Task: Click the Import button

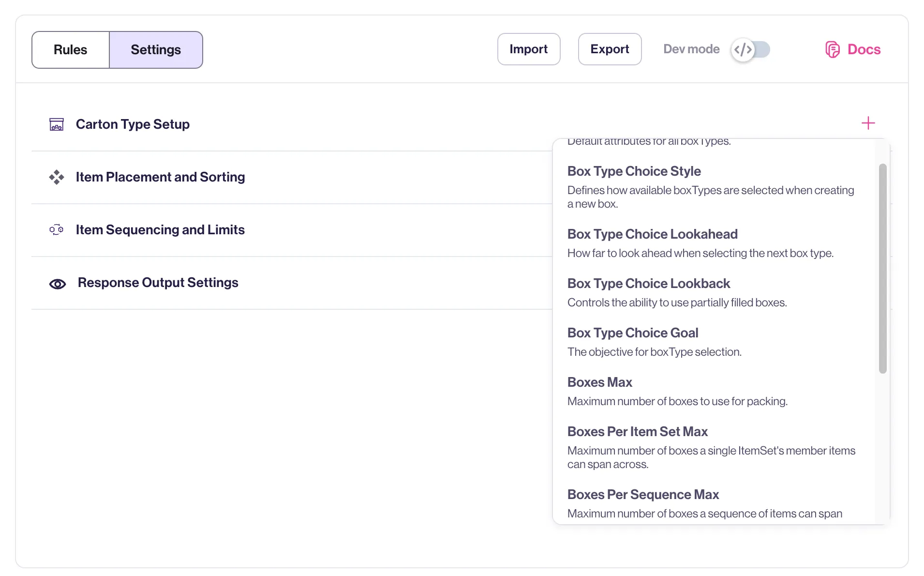Action: point(529,49)
